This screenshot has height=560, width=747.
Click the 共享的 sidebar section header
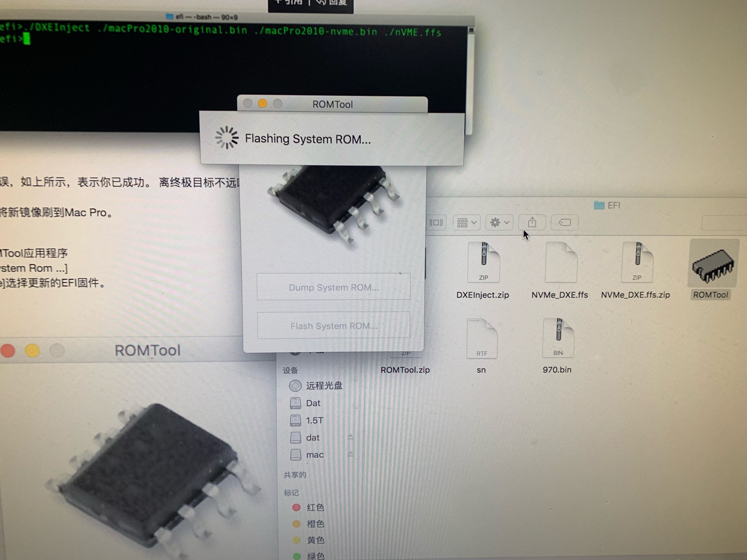(295, 475)
